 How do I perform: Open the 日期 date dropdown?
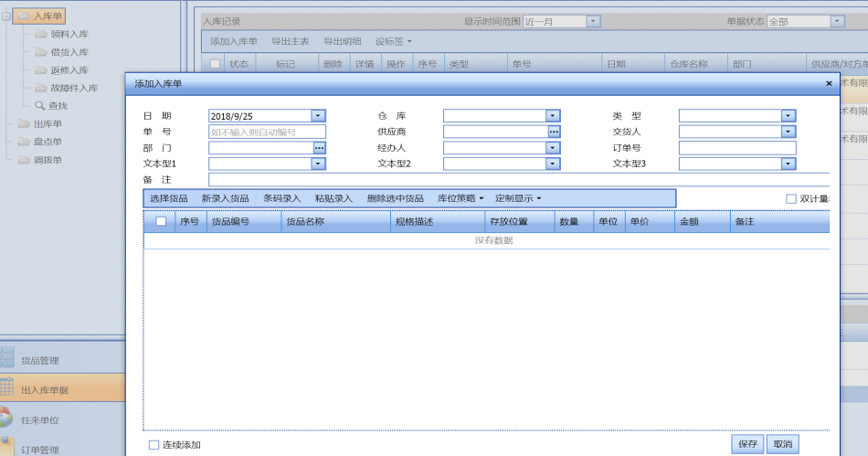tap(318, 116)
